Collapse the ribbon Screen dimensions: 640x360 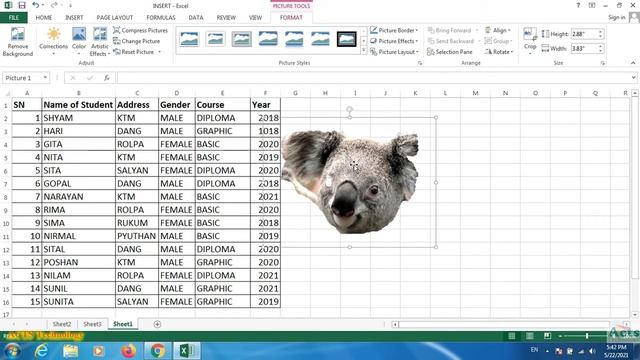[633, 63]
